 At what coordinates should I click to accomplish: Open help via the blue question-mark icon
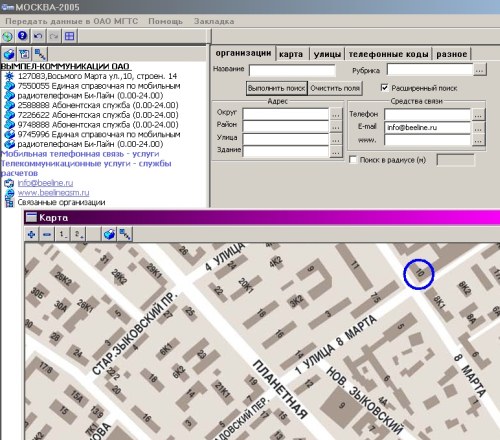click(23, 36)
